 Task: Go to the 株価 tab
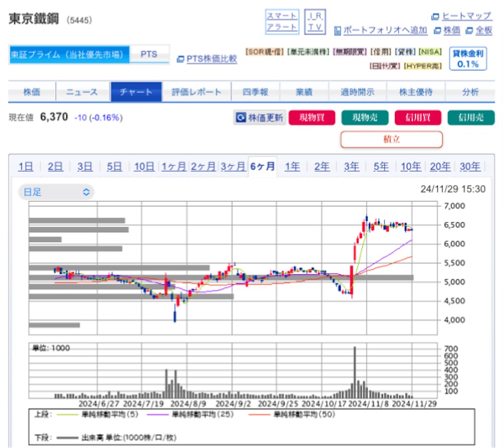pyautogui.click(x=32, y=92)
